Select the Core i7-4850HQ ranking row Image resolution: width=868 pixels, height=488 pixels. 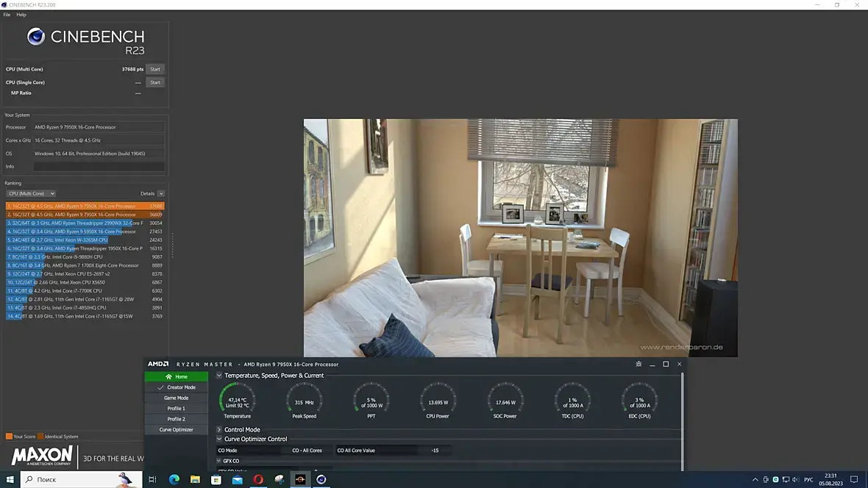tap(85, 308)
